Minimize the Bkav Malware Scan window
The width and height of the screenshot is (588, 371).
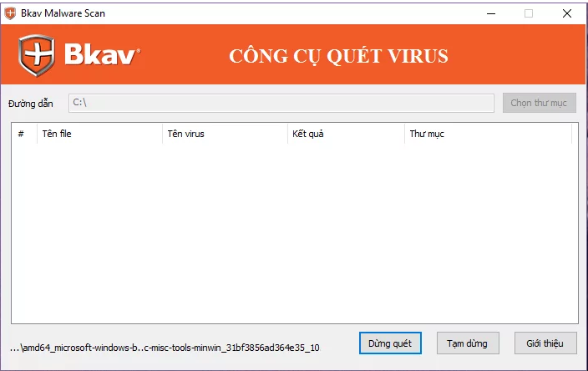[491, 13]
